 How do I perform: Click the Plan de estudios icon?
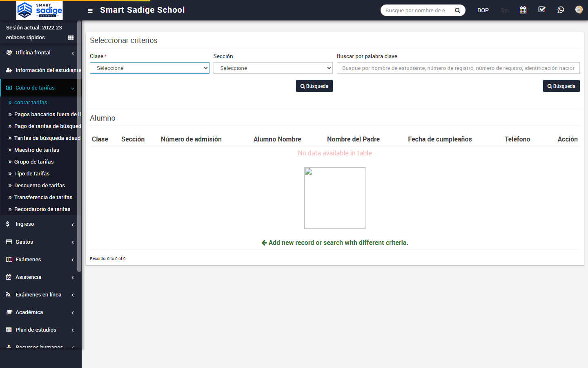[9, 330]
